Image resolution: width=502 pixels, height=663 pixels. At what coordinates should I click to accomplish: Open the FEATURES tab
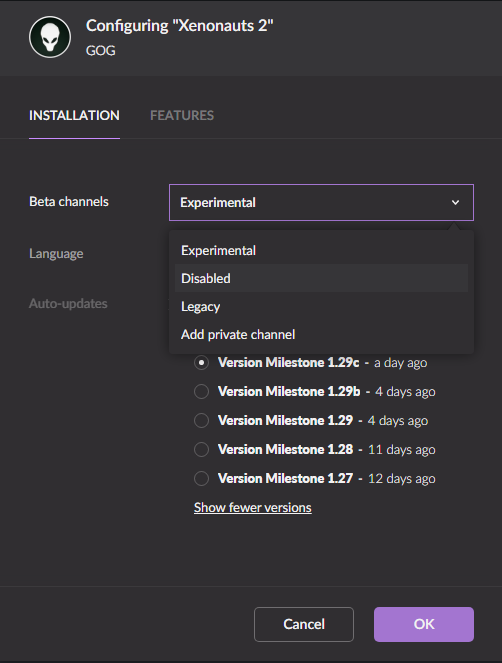pos(182,115)
